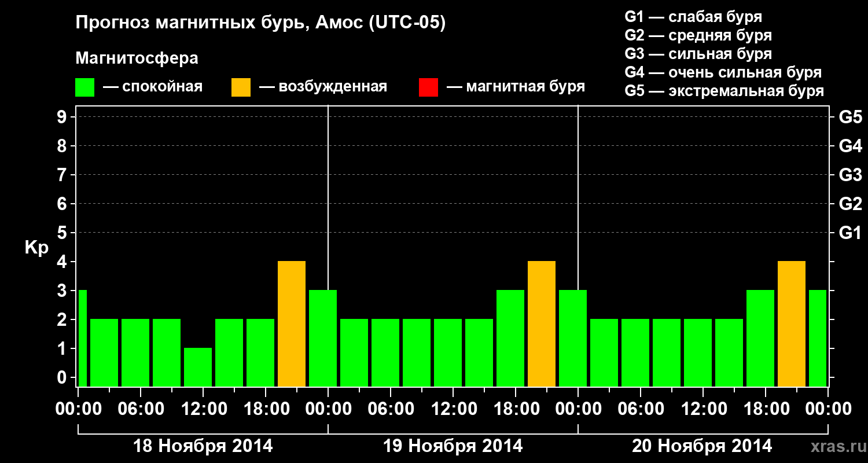Click the date label 18 Ноября 2014
The image size is (868, 463).
(x=203, y=446)
